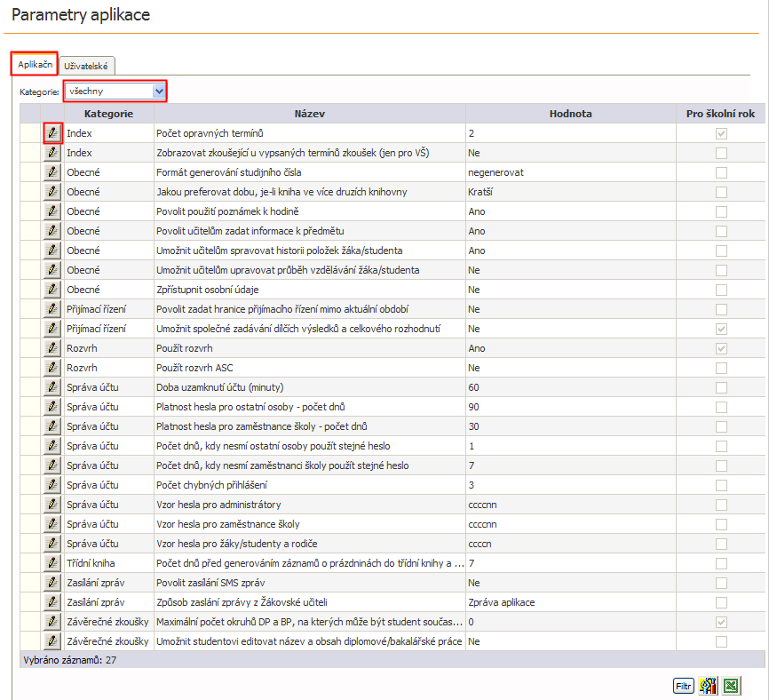
Task: Switch to the Aplikační tab
Action: tap(35, 64)
